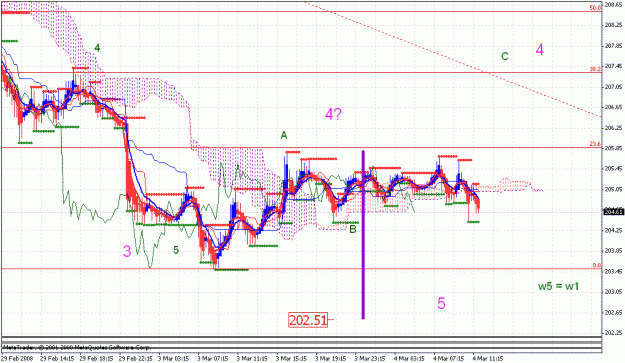Screen dimensions: 625x363
Task: Click the magenta '4' wave label
Action: (x=539, y=50)
